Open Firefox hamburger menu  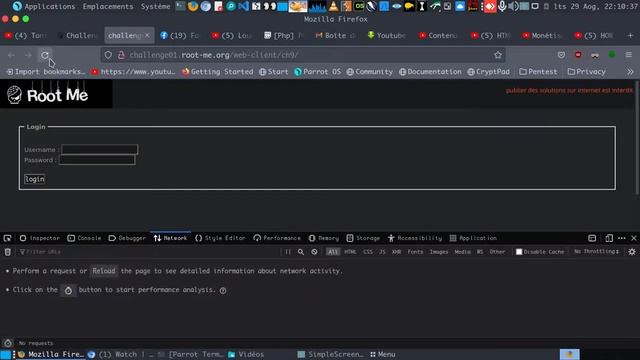pyautogui.click(x=629, y=55)
